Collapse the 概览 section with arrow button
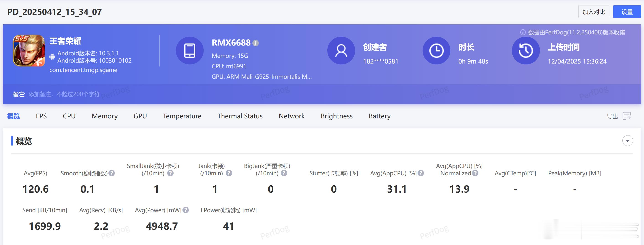This screenshot has height=245, width=644. click(x=628, y=141)
